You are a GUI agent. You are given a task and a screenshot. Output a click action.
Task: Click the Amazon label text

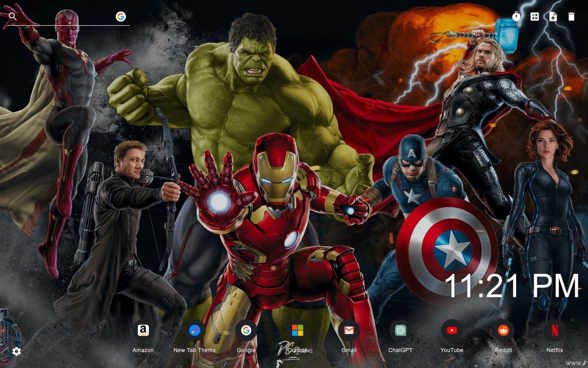[143, 350]
